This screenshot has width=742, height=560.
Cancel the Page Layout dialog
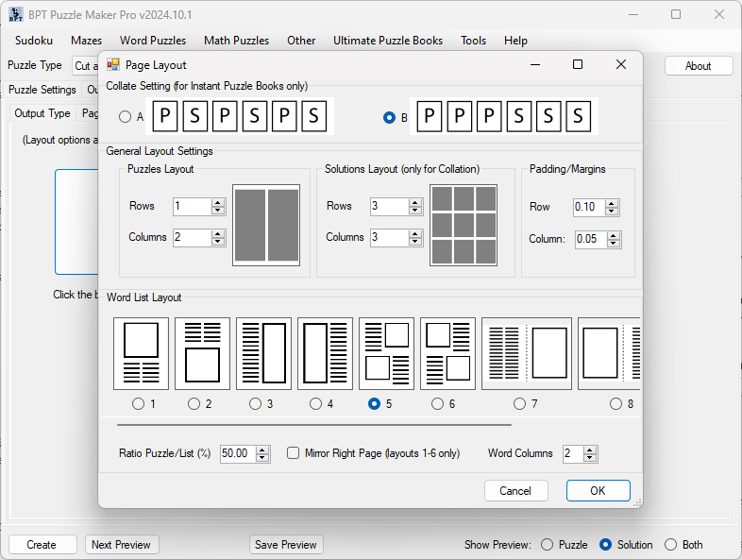tap(515, 491)
